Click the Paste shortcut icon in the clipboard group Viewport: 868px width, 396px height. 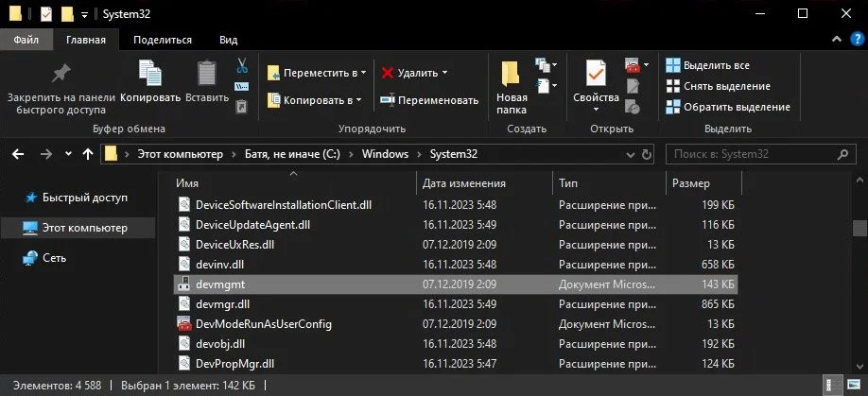click(x=242, y=106)
